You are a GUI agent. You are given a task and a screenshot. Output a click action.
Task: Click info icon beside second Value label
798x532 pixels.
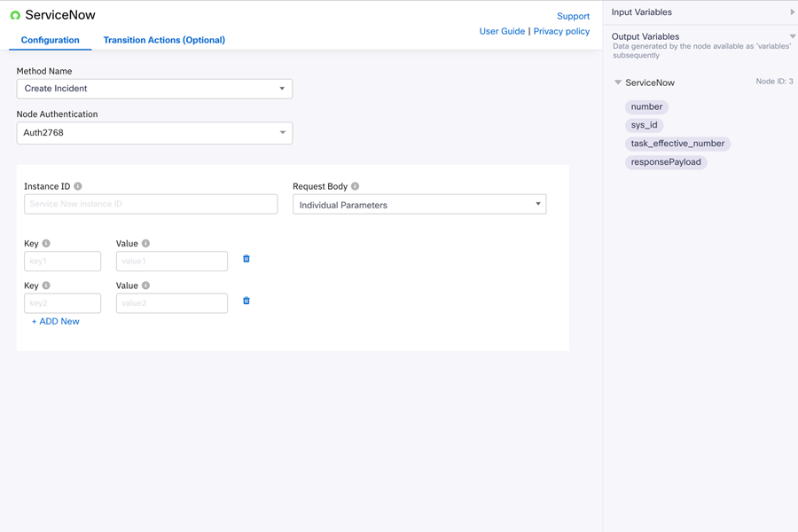click(x=145, y=286)
